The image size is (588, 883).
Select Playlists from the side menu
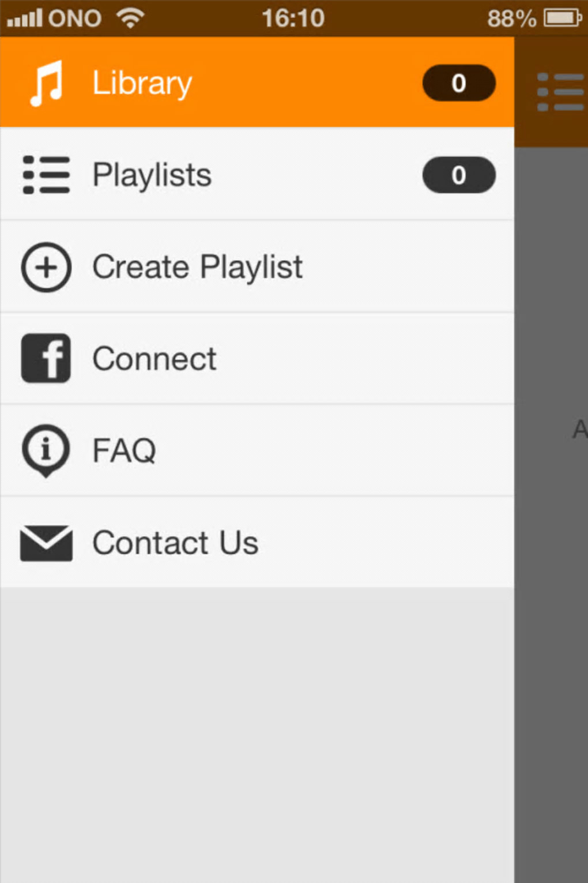click(x=152, y=175)
